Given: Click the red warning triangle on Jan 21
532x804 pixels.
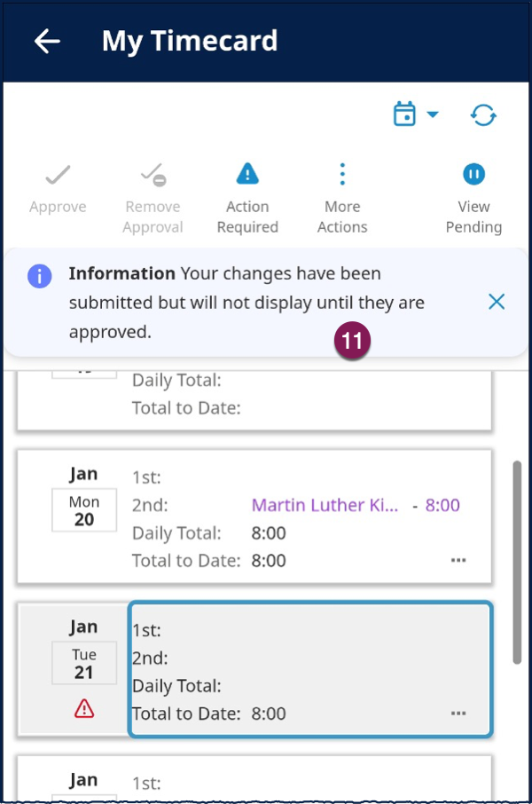Looking at the screenshot, I should 84,709.
